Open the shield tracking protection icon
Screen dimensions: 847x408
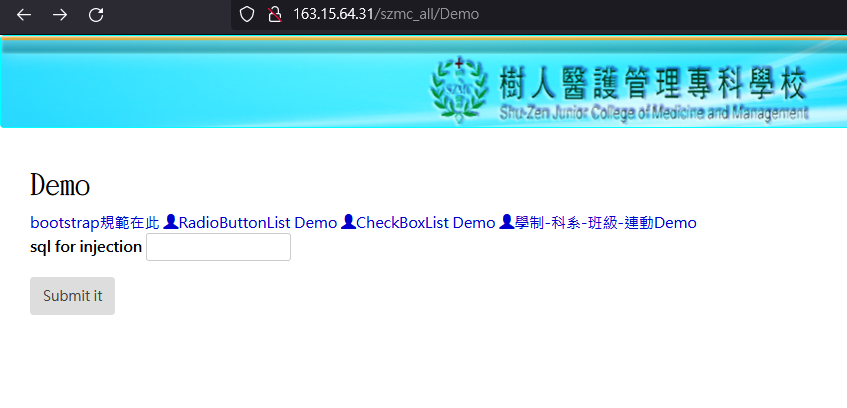point(247,14)
